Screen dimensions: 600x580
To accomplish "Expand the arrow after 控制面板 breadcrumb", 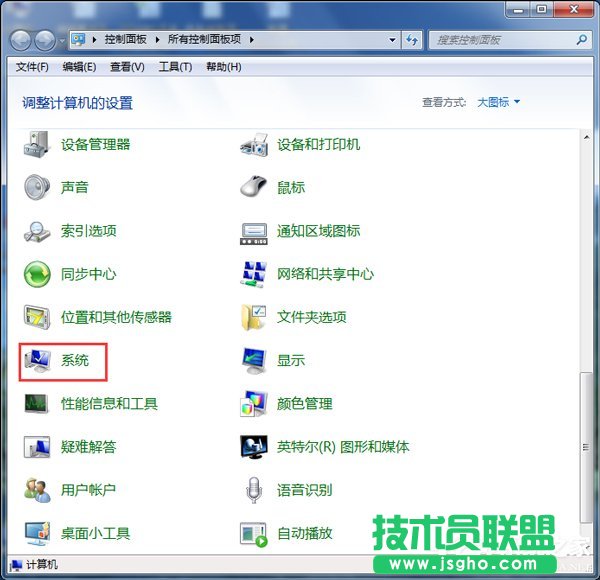I will [157, 39].
